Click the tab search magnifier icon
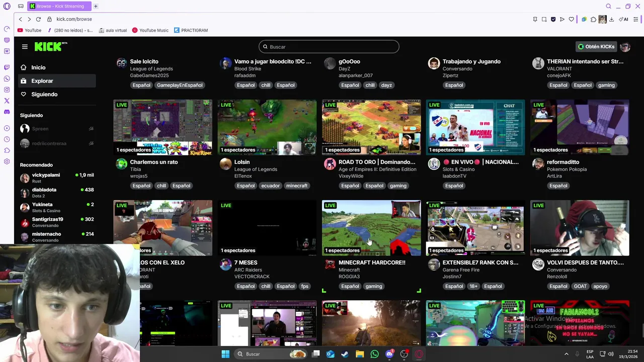Screen dimensions: 644x362 pyautogui.click(x=608, y=6)
